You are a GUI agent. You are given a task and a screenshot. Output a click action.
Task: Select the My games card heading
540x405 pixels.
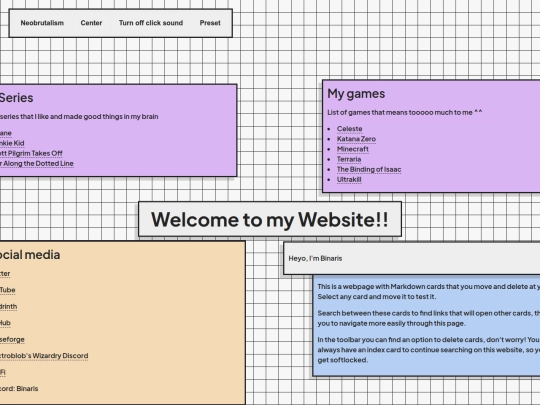356,94
